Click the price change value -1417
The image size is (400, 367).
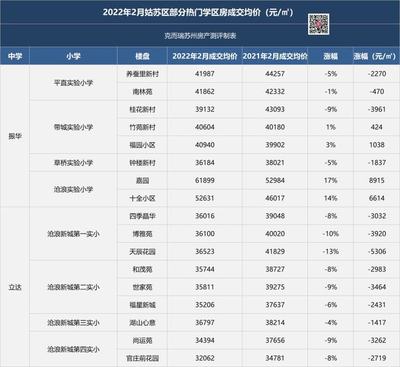[377, 323]
